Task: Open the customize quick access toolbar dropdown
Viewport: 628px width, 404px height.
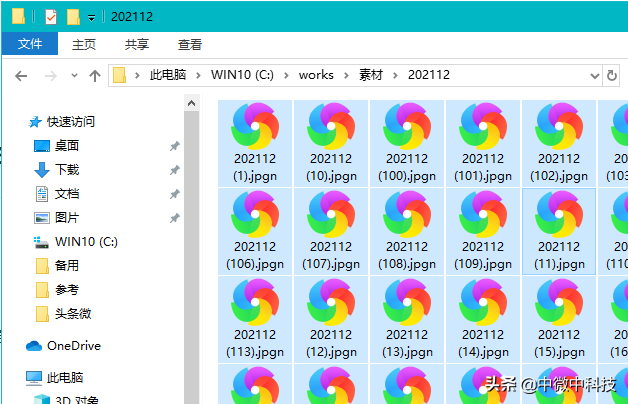Action: [91, 18]
